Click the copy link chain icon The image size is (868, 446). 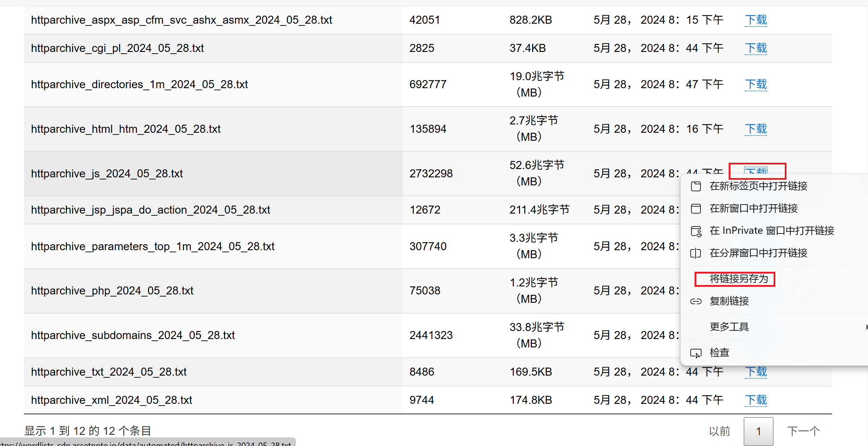coord(696,301)
